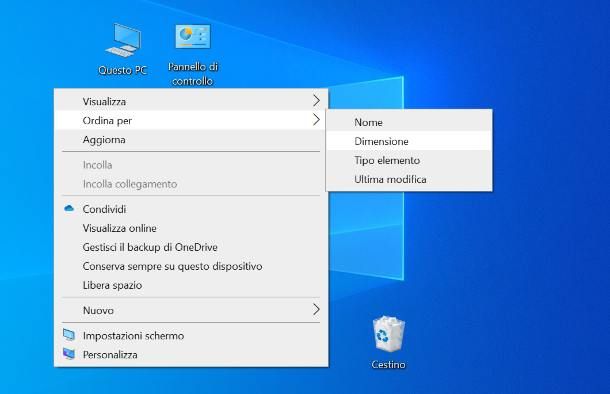The image size is (610, 394).
Task: Open Impostazioni schermo
Action: (191, 336)
